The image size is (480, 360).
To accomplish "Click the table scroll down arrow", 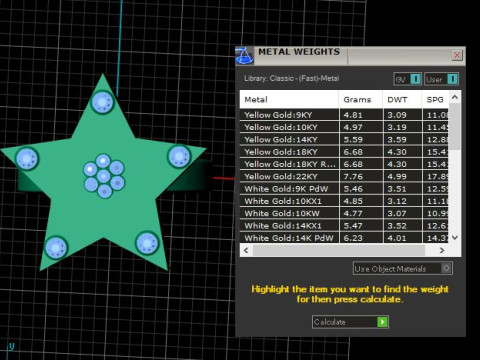I will (x=455, y=237).
